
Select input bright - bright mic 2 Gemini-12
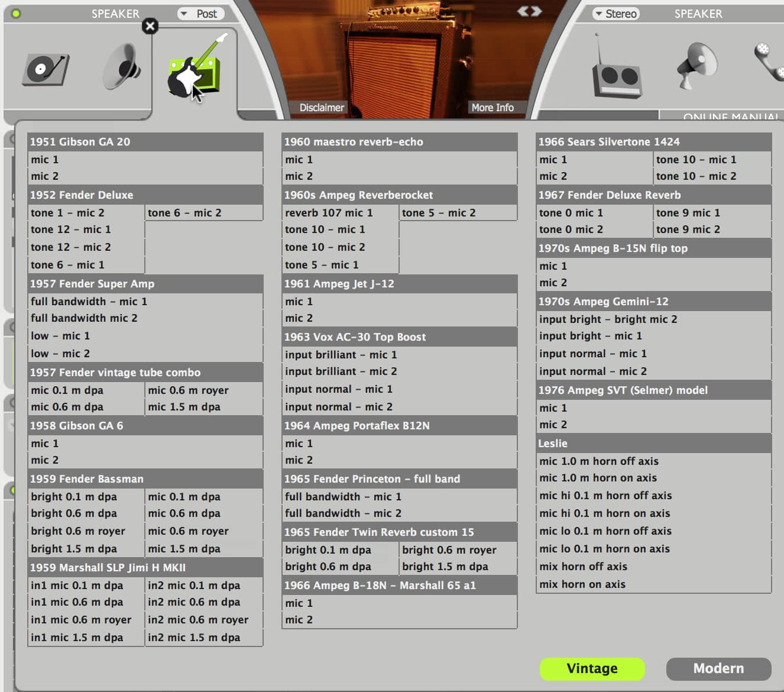[x=653, y=319]
